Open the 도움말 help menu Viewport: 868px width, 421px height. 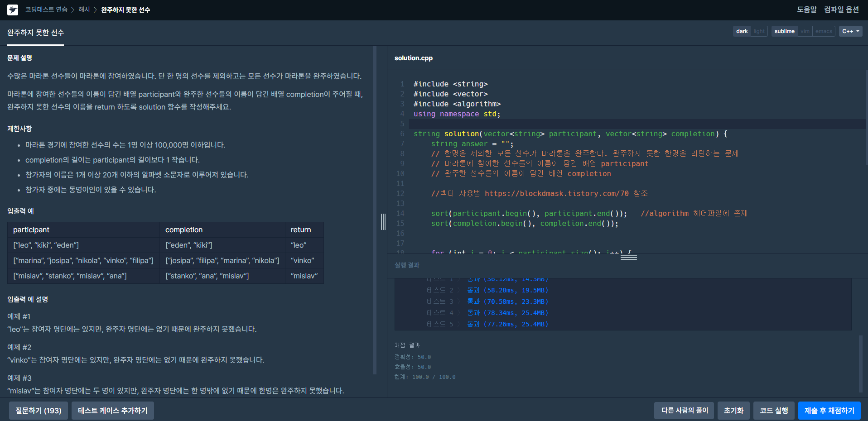click(x=807, y=10)
